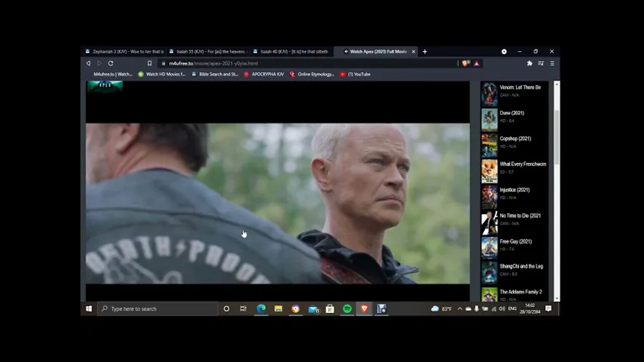Click the circular profile icon in title bar
Viewport: 644px width, 362px height.
pyautogui.click(x=504, y=51)
